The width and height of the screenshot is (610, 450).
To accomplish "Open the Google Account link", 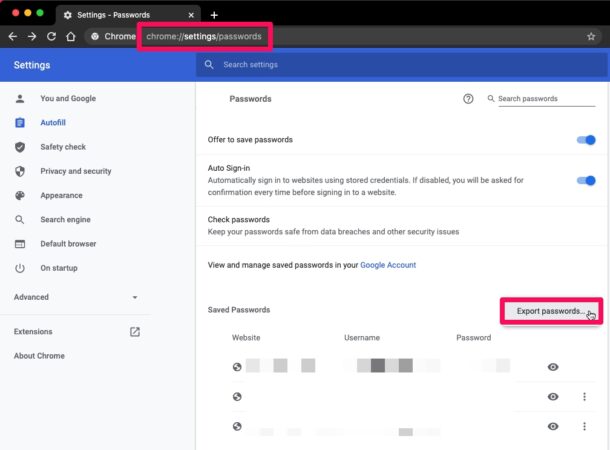I will [388, 265].
